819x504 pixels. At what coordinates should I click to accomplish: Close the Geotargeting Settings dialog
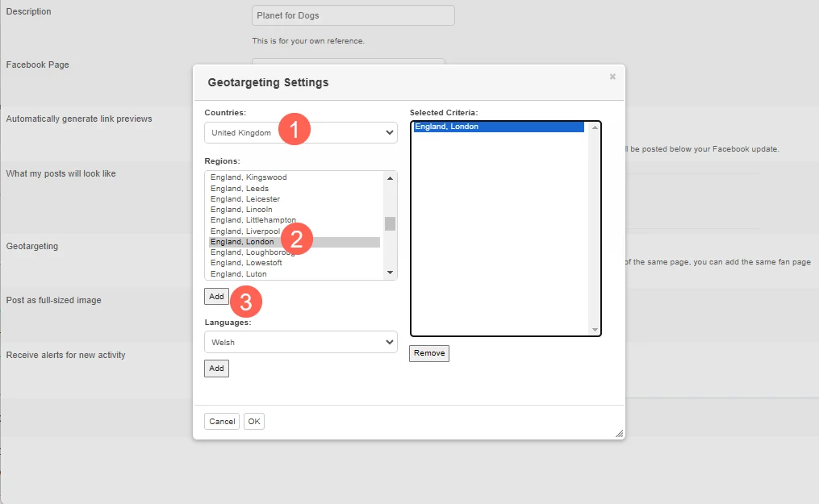click(612, 77)
